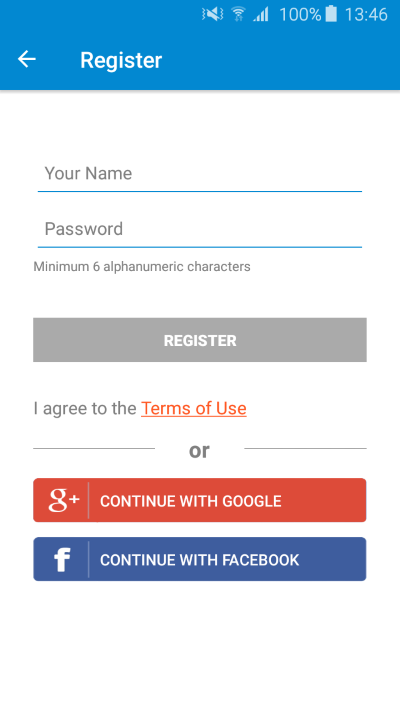The width and height of the screenshot is (400, 711).
Task: Tap the divider line left of "or"
Action: (x=94, y=448)
